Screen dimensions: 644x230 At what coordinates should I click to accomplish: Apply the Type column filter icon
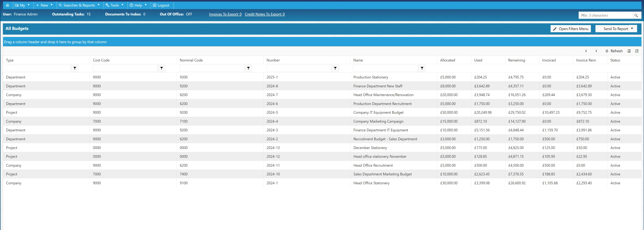tap(75, 68)
